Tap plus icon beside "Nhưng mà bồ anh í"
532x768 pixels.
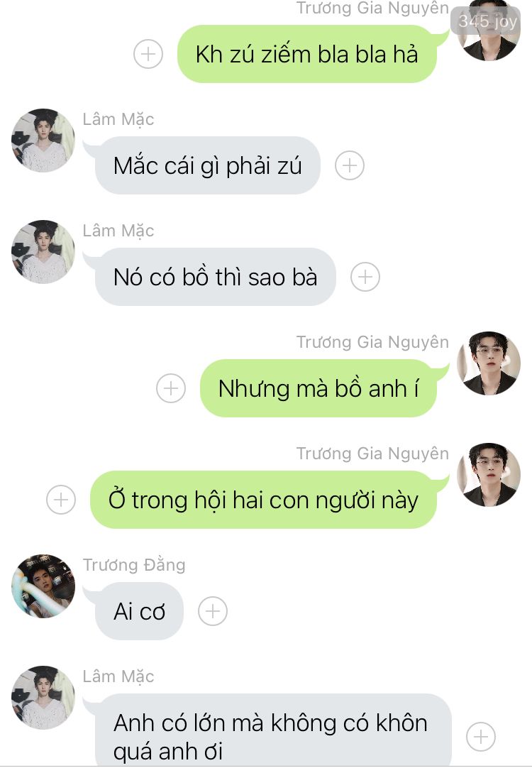(170, 388)
